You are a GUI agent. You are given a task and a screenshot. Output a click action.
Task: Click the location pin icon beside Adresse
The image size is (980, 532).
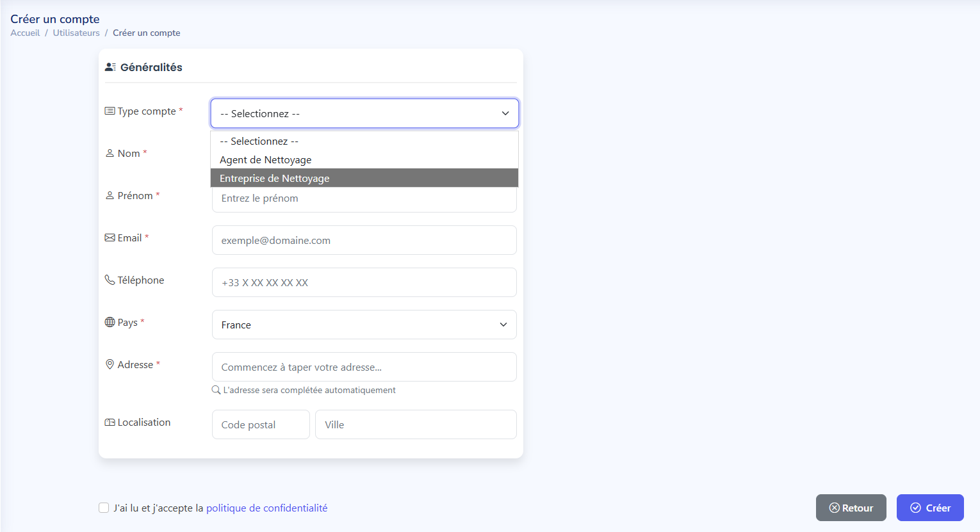click(110, 364)
